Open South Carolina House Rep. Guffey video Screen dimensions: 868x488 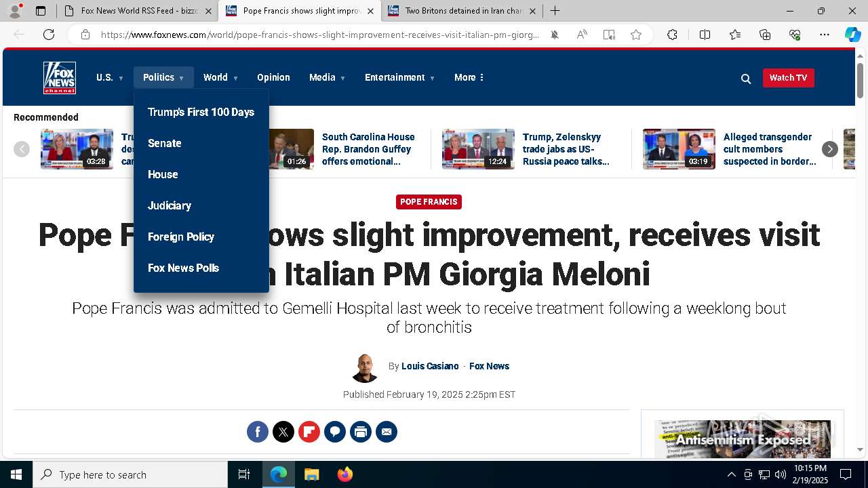pos(368,149)
